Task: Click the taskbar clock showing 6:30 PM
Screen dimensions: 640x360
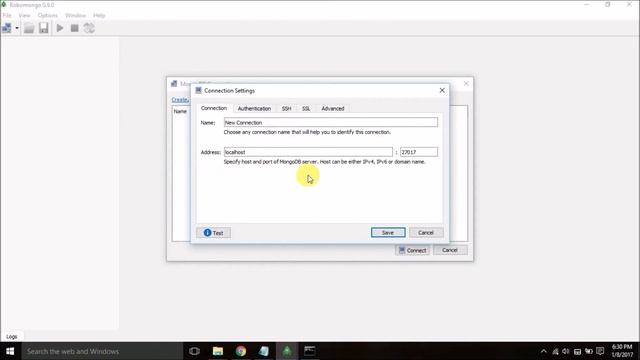Action: (x=622, y=351)
